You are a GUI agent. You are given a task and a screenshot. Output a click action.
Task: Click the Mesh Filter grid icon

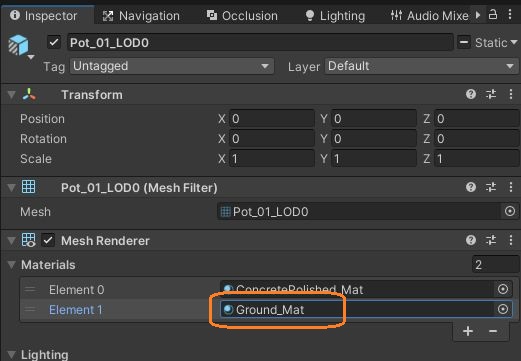[x=28, y=187]
